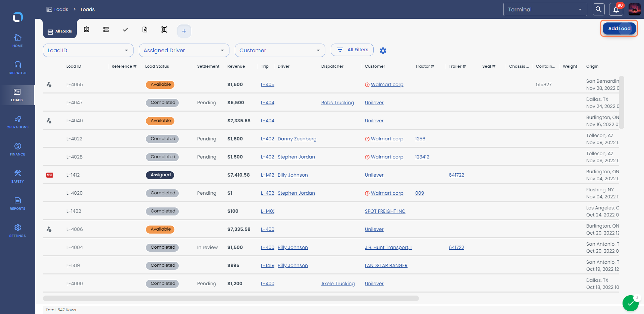This screenshot has width=644, height=314.
Task: Open the Dispatch section in the sidebar
Action: (x=17, y=68)
